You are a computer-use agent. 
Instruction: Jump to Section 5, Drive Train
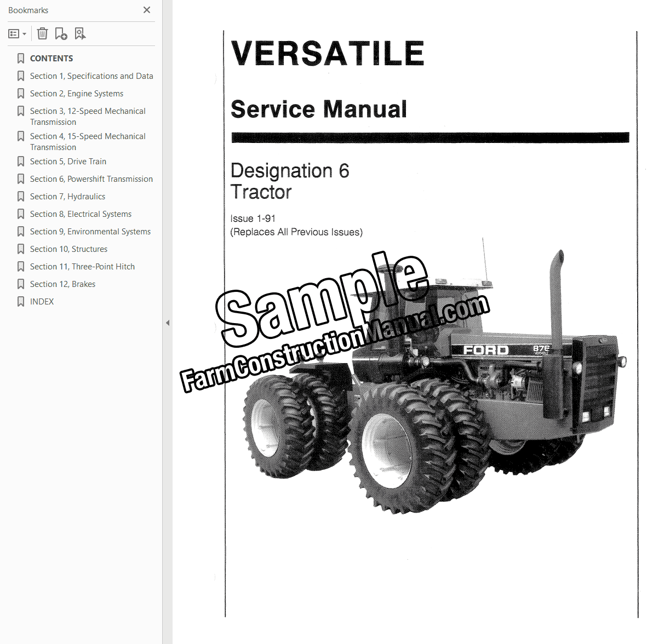click(x=68, y=162)
